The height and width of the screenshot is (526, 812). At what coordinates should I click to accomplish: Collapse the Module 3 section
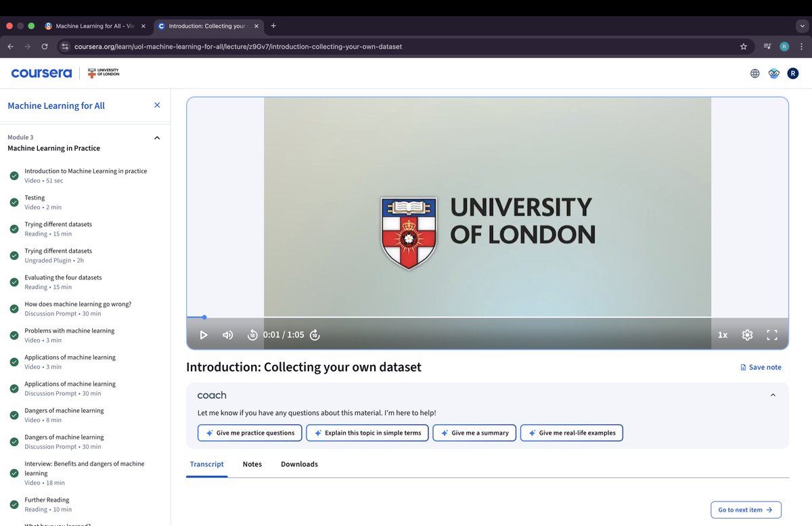click(x=157, y=137)
